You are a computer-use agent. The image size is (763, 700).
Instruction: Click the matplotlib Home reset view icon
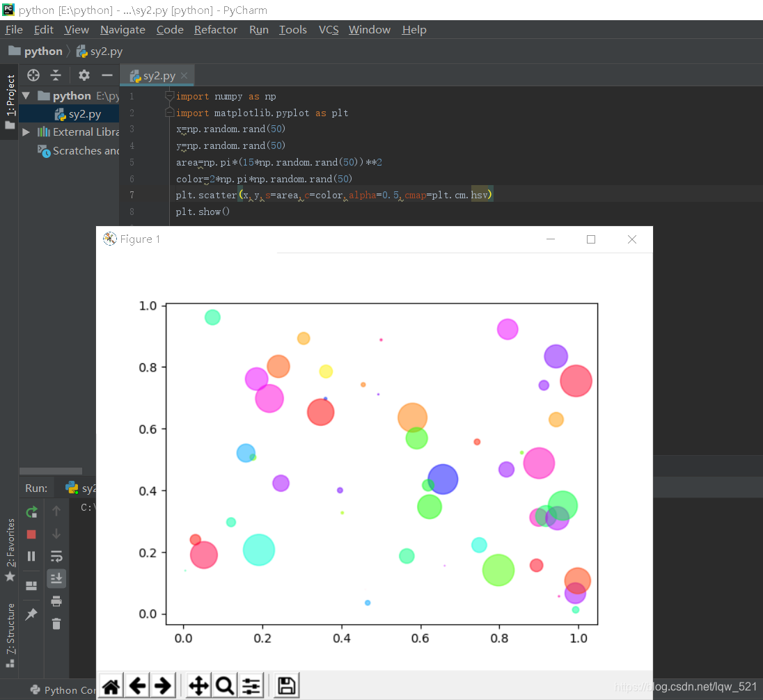(x=111, y=686)
